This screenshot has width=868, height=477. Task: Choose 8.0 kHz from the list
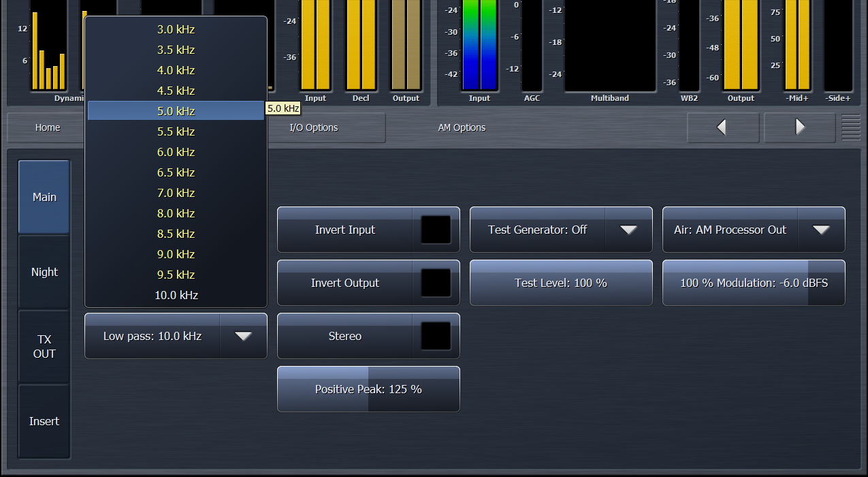176,213
